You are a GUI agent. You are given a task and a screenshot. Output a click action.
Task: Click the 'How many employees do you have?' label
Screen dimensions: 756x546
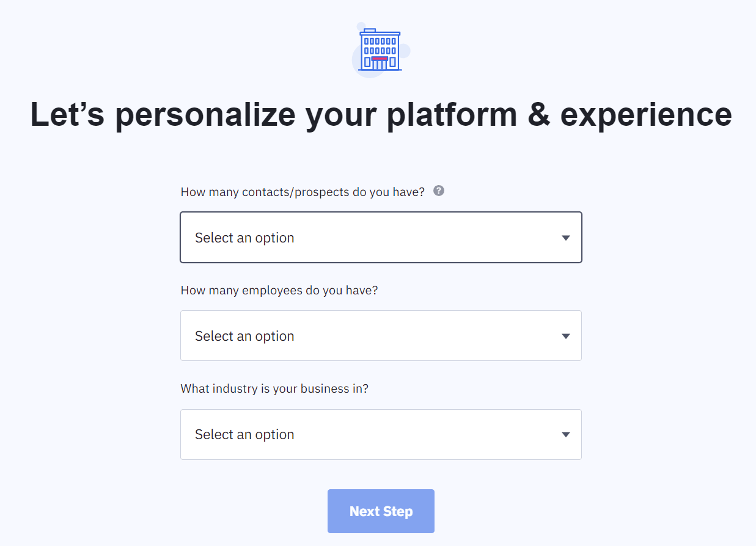coord(279,290)
